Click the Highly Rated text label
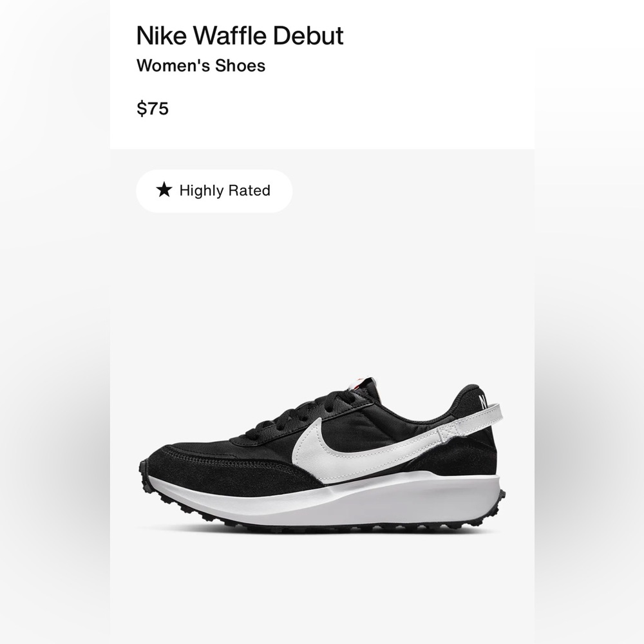Image resolution: width=644 pixels, height=644 pixels. point(225,190)
